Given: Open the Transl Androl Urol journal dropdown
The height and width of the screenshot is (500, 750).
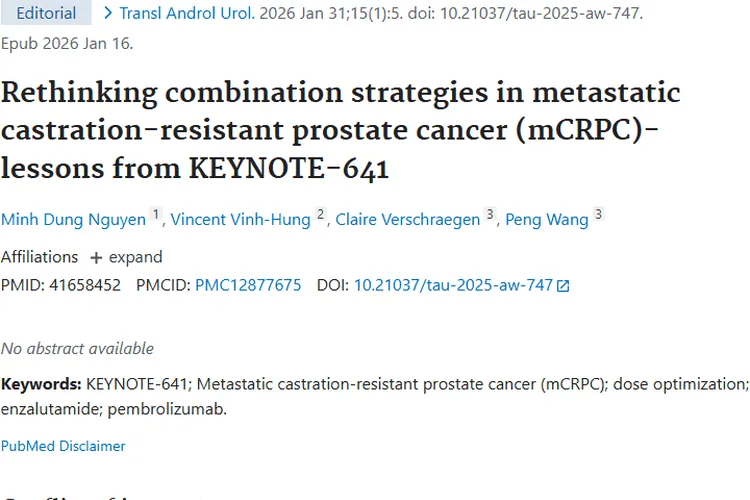Looking at the screenshot, I should click(x=180, y=14).
